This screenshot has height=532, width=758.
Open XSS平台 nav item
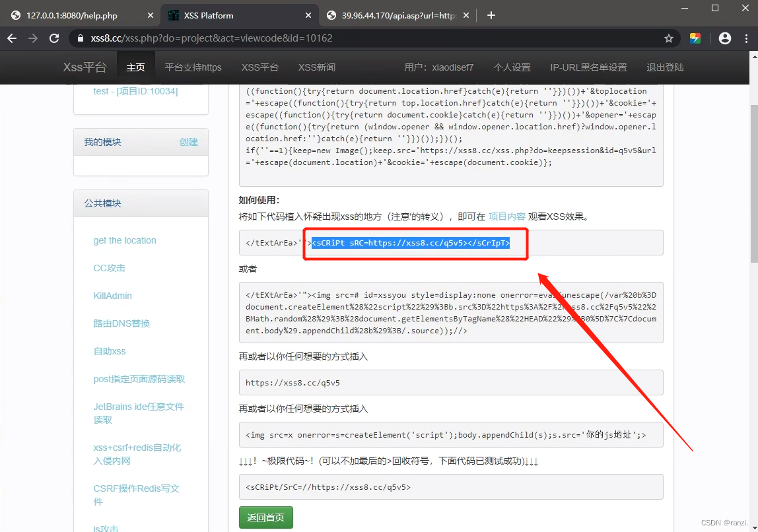tap(259, 67)
